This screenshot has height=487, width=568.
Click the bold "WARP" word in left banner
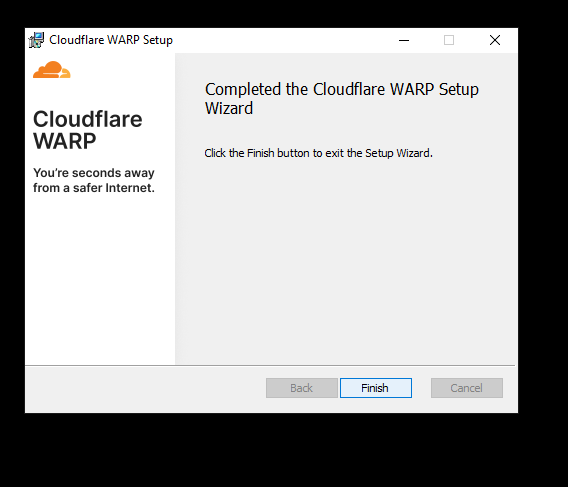click(65, 141)
